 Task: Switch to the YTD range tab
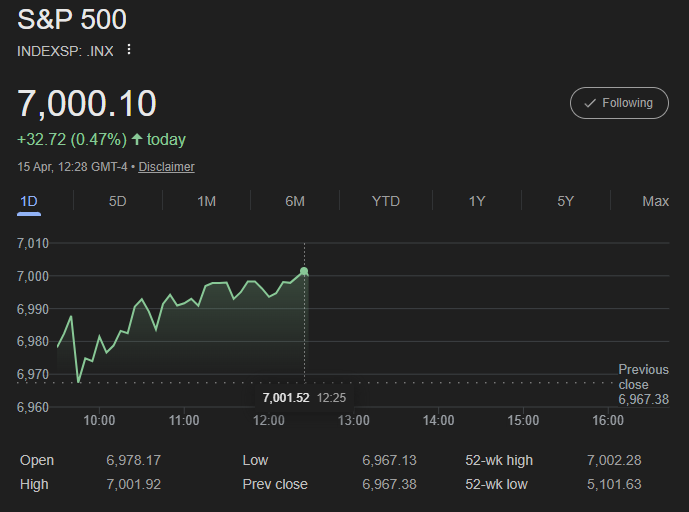(385, 201)
